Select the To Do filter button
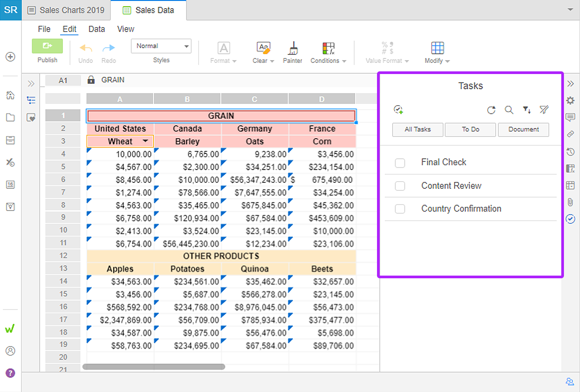Screen dimensions: 580x392 click(471, 129)
